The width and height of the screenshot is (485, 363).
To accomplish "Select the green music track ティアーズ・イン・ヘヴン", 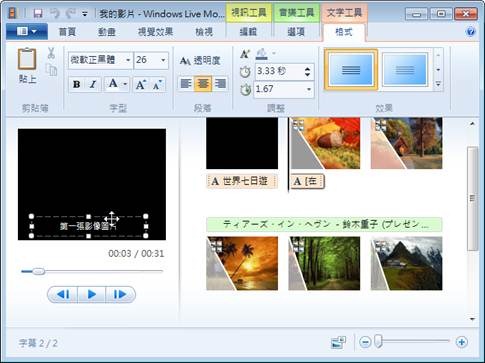I will [324, 224].
